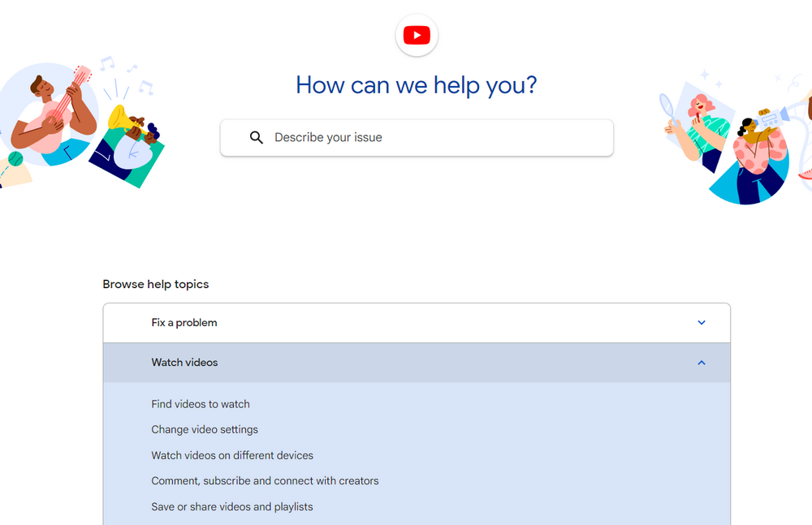Collapse the 'Watch videos' section chevron

[702, 363]
